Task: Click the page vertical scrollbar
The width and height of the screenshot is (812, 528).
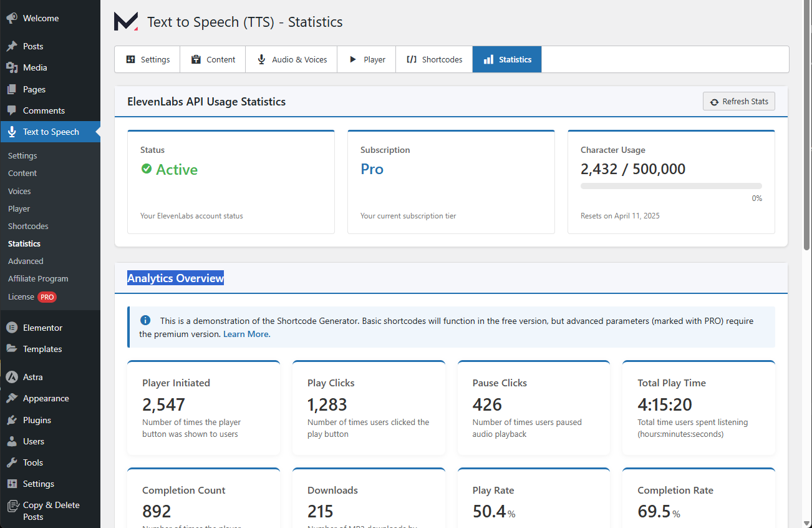Action: pyautogui.click(x=807, y=125)
